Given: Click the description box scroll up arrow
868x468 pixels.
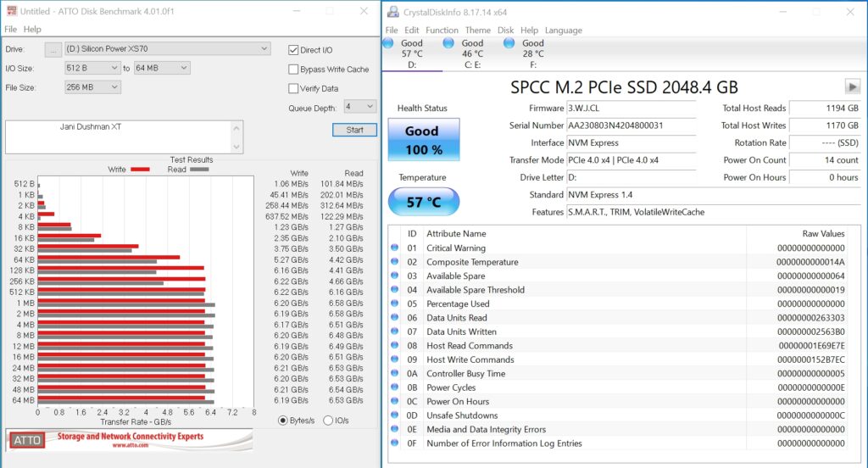Looking at the screenshot, I should pyautogui.click(x=237, y=128).
